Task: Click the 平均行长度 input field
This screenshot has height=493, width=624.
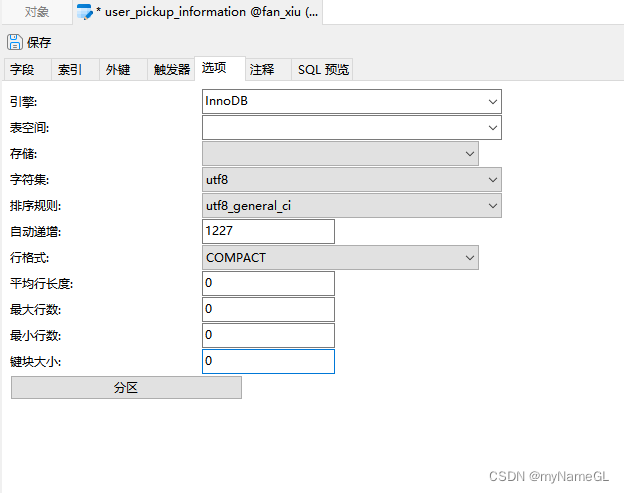Action: point(268,283)
